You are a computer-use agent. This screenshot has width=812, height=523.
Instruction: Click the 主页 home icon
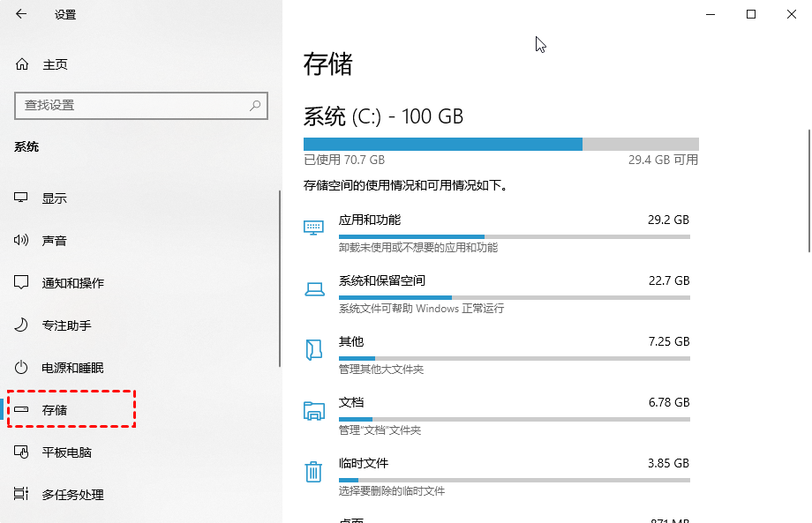20,64
